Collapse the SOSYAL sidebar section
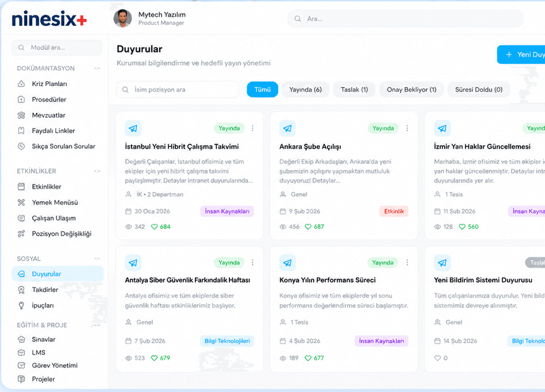This screenshot has width=545, height=392. (x=97, y=259)
